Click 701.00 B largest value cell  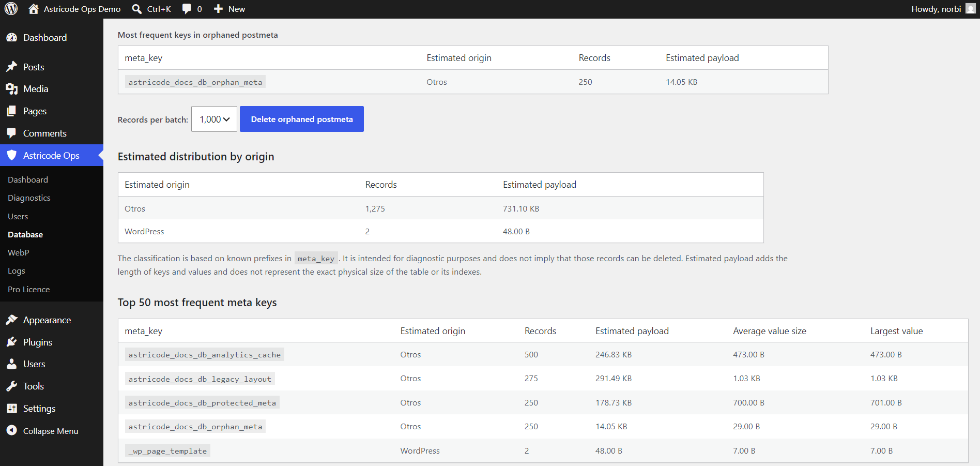[886, 402]
